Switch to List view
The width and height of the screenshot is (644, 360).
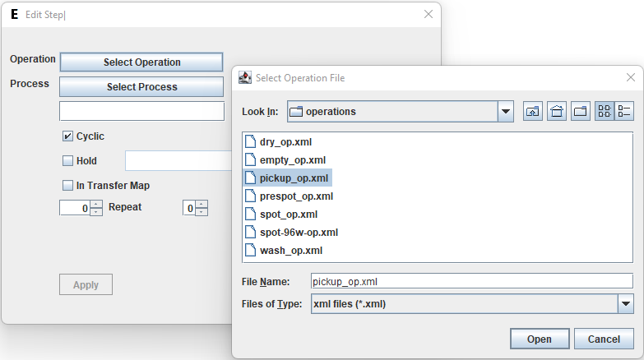coord(605,112)
